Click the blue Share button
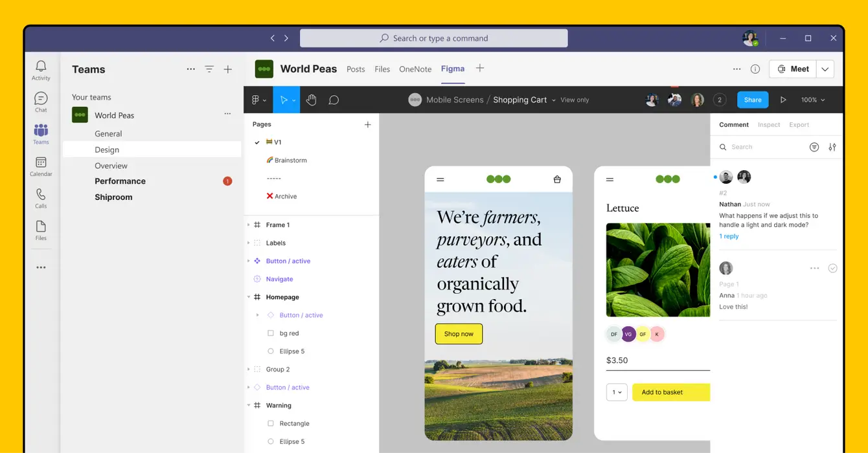This screenshot has height=453, width=868. click(753, 100)
